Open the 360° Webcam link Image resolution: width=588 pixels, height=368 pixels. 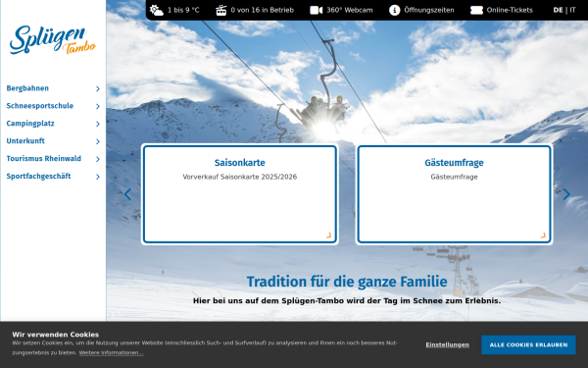click(x=350, y=10)
